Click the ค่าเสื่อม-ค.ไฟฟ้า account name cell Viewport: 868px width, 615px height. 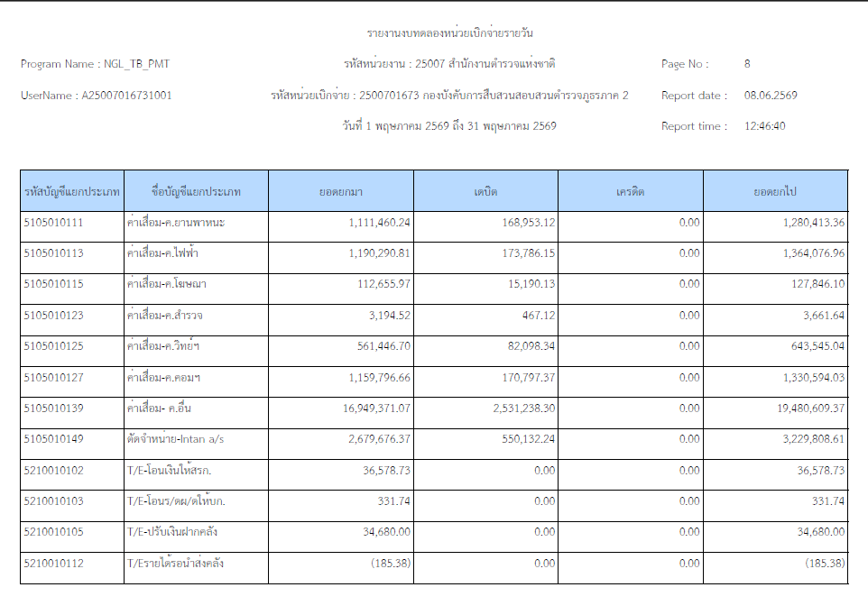coord(196,257)
